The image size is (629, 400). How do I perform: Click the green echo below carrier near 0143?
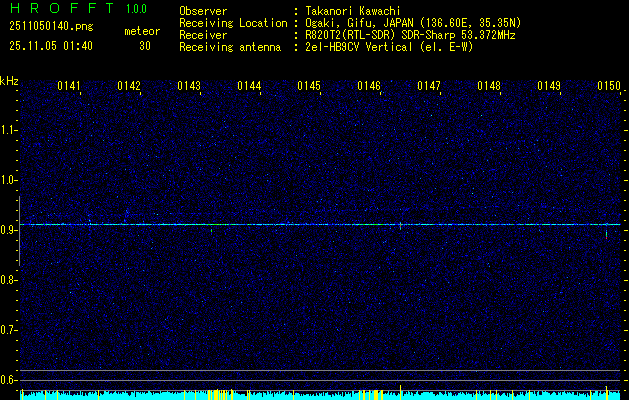click(x=211, y=230)
